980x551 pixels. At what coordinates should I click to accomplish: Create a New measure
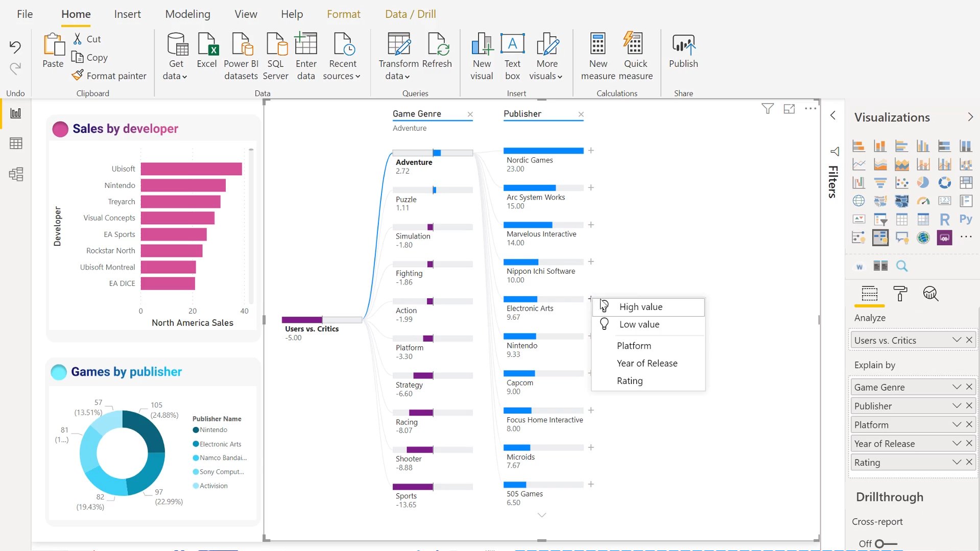pyautogui.click(x=598, y=56)
